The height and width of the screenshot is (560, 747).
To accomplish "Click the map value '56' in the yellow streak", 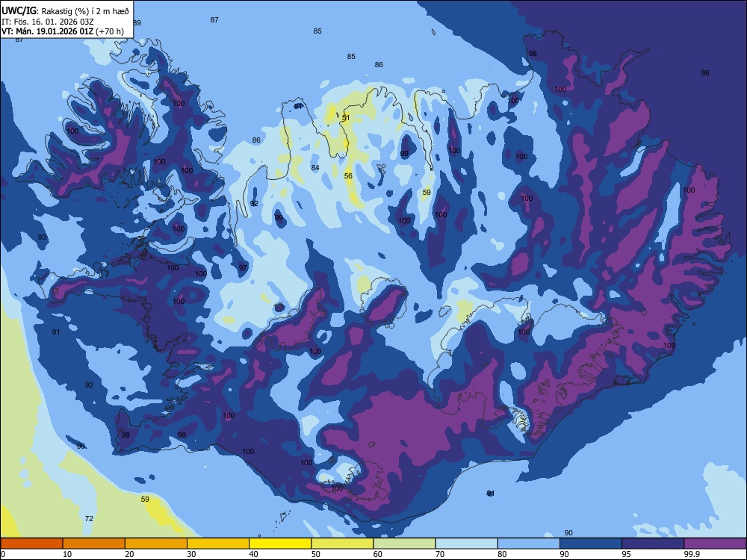I will point(348,175).
